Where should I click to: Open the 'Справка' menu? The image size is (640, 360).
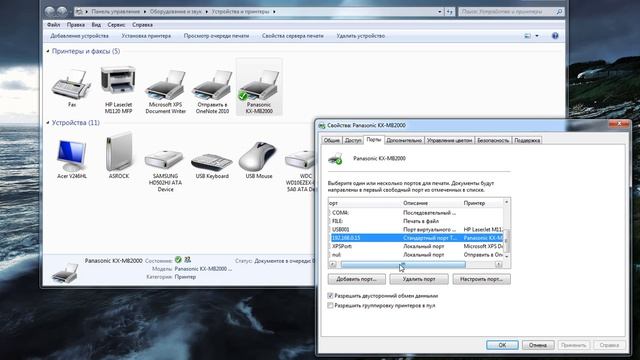pos(142,24)
